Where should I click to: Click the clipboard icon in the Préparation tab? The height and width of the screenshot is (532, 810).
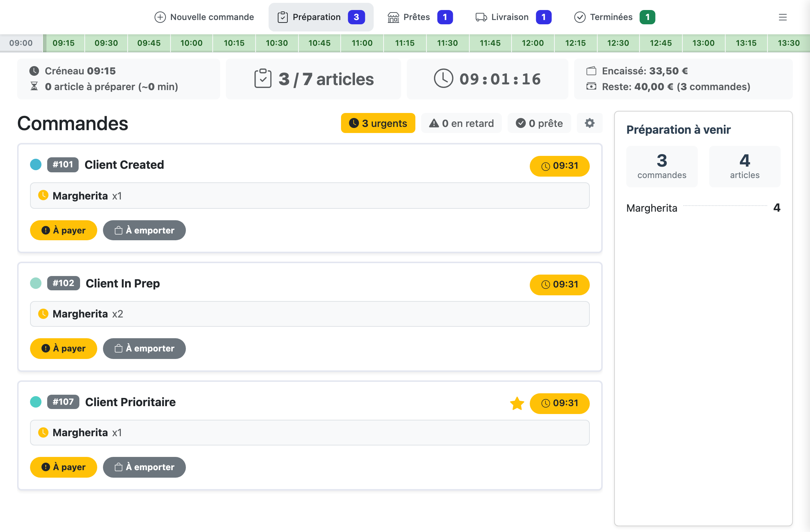[282, 17]
